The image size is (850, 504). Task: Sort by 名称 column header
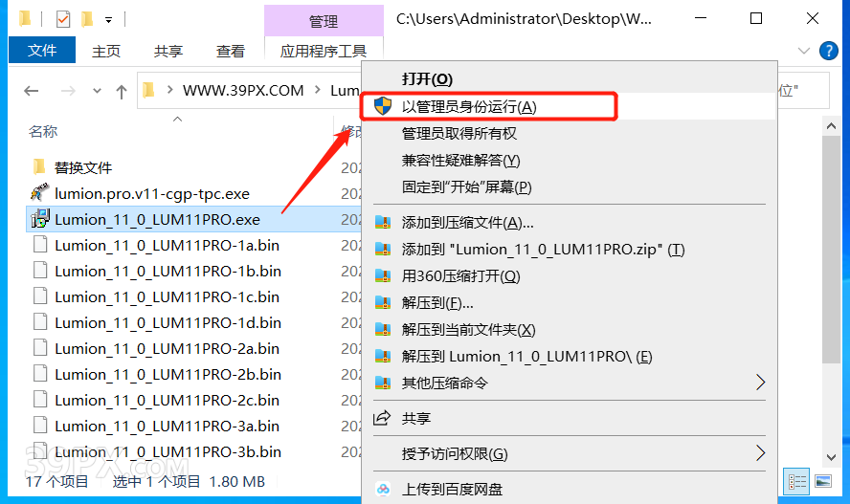point(43,132)
